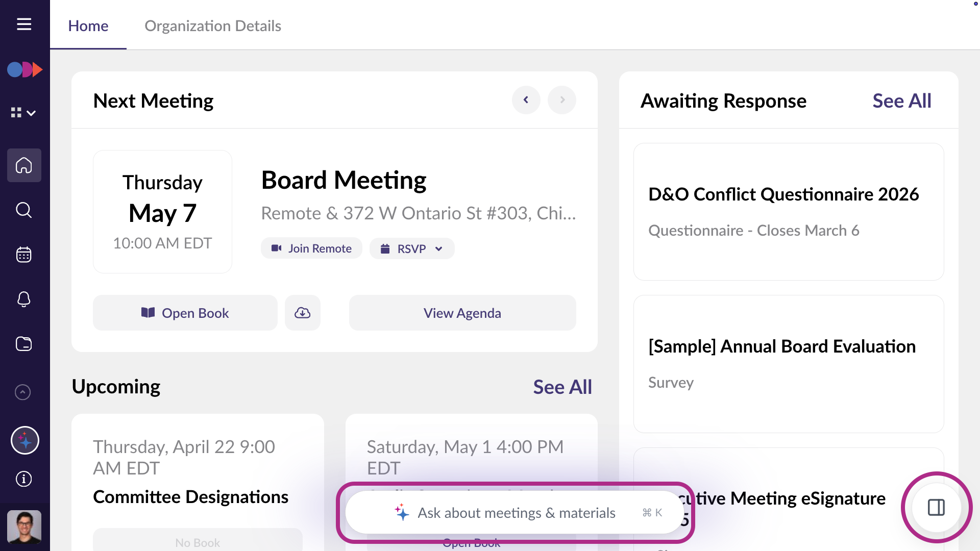Click View Agenda button
The width and height of the screenshot is (980, 551).
point(462,313)
